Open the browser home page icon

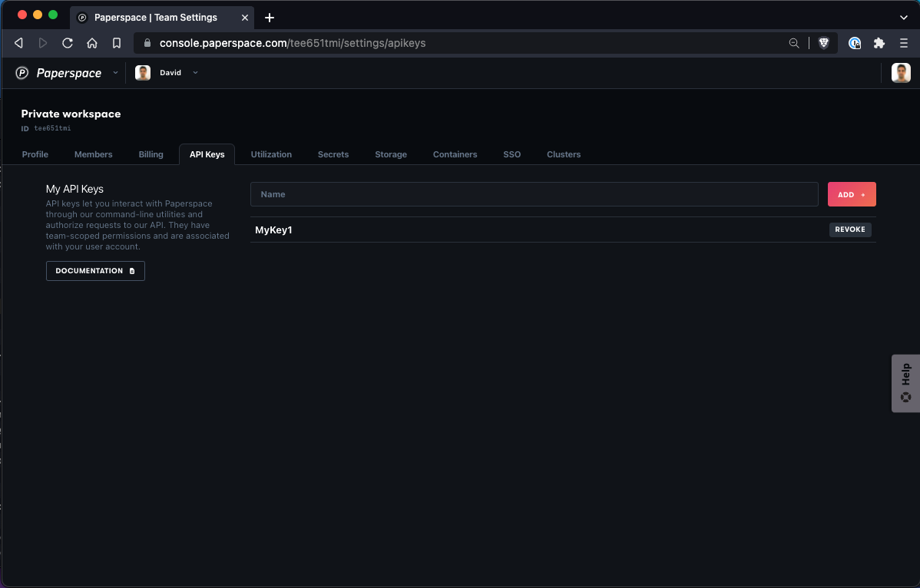pos(92,43)
